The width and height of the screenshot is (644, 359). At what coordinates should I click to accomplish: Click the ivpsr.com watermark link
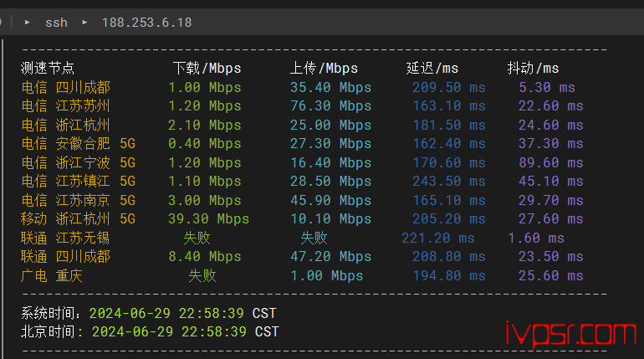click(x=571, y=335)
